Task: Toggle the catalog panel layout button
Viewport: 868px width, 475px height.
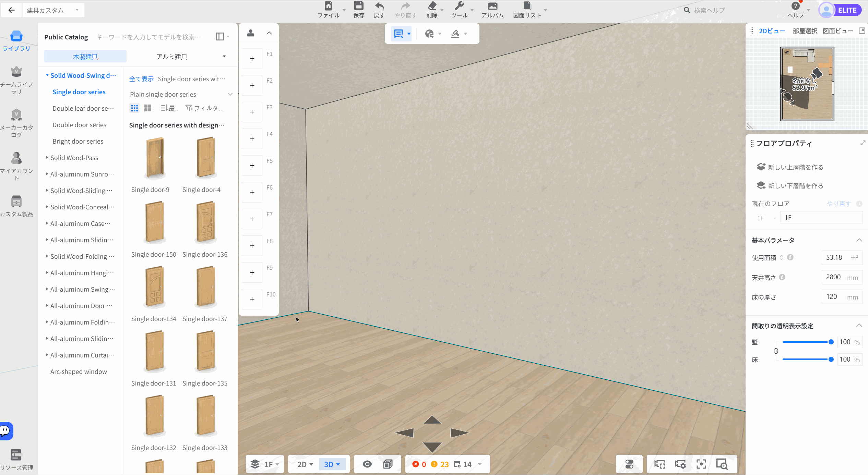Action: tap(220, 37)
